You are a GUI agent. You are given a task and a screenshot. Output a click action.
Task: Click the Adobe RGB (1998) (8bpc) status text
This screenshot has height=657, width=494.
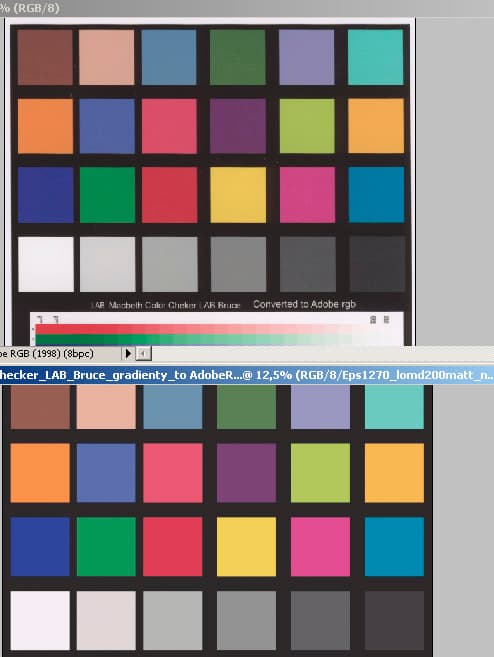point(47,354)
